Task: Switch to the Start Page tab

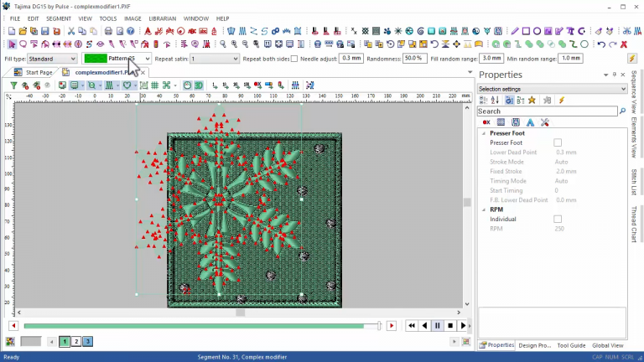Action: point(37,73)
